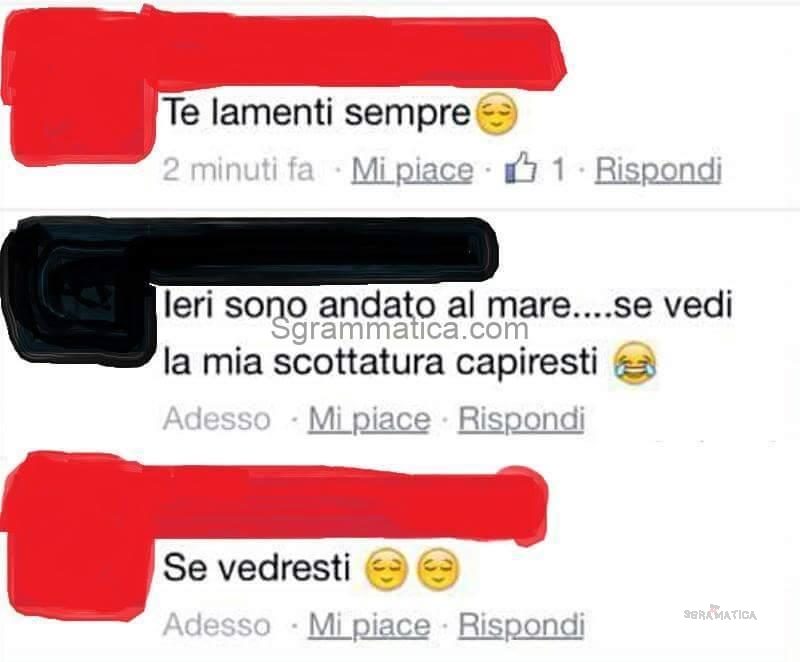
Task: Click the relieved emoji after "Te lamenti sempre"
Action: [x=496, y=114]
